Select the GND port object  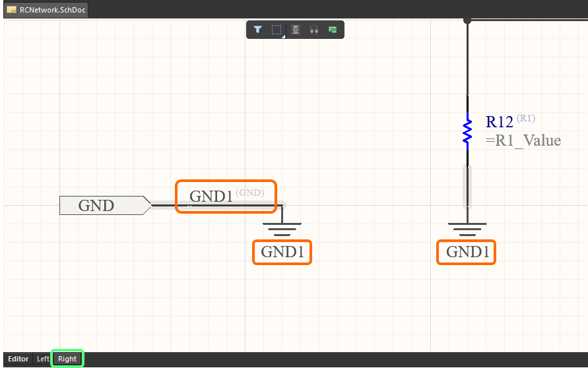point(105,205)
